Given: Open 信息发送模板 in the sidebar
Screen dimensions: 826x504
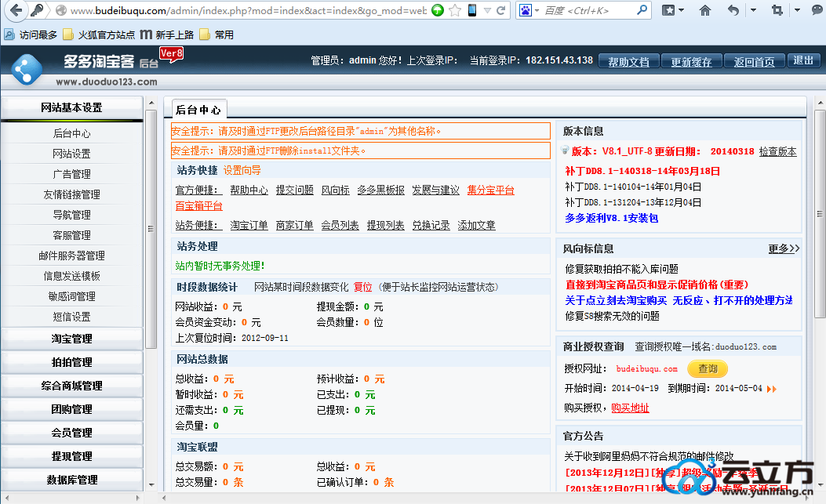Looking at the screenshot, I should 71,277.
